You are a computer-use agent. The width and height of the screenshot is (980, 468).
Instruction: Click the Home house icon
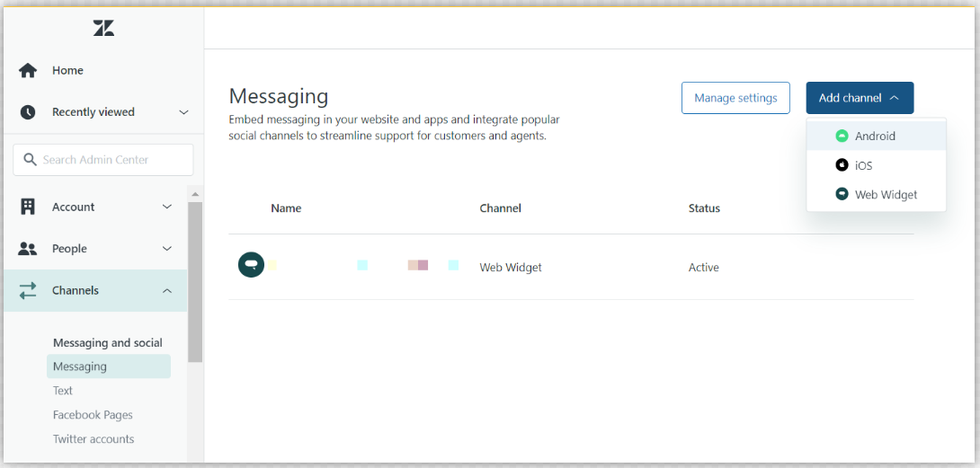[28, 70]
